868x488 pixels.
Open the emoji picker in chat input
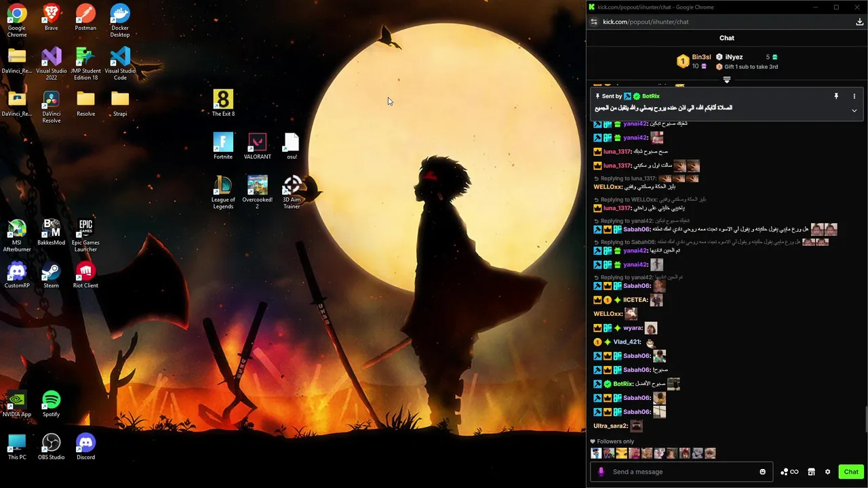[762, 472]
